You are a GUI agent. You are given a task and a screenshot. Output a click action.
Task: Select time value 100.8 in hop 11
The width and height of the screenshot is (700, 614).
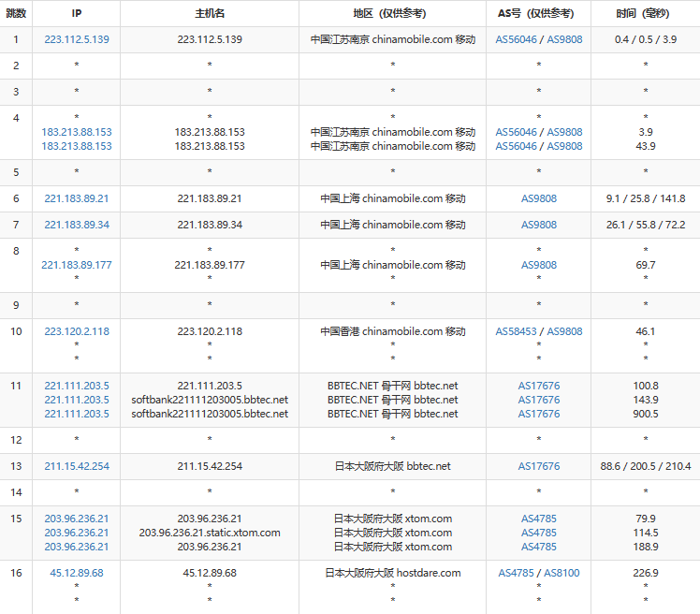(646, 386)
